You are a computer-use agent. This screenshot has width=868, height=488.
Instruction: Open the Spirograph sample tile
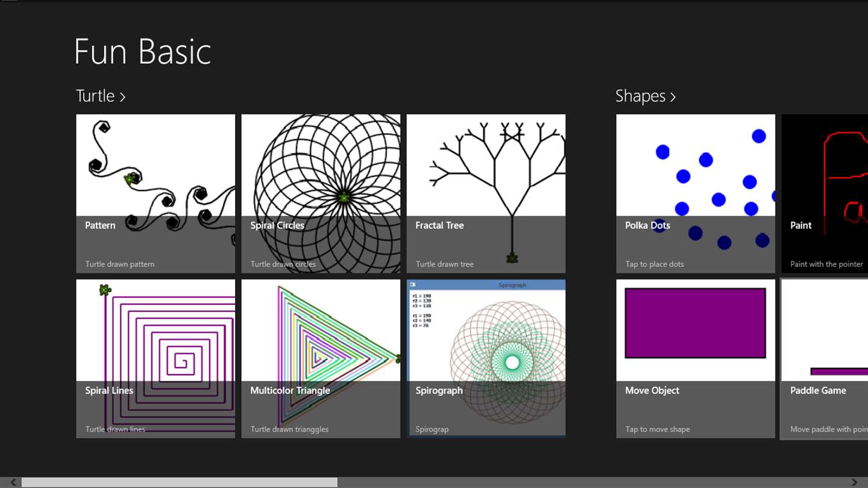486,358
